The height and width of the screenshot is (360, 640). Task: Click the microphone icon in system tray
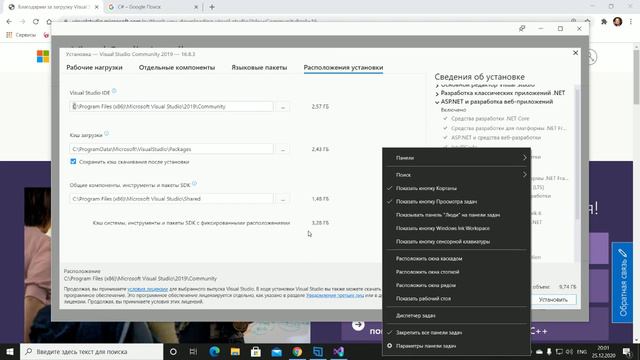click(549, 351)
